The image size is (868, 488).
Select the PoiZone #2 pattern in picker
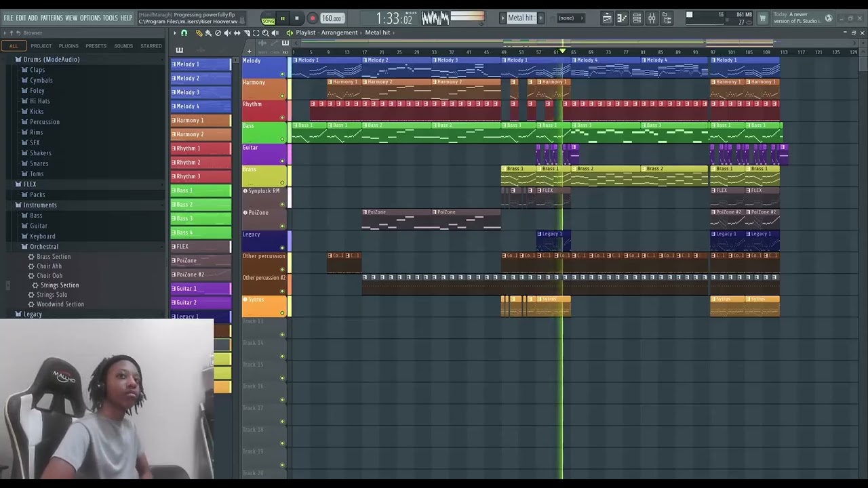(x=201, y=274)
